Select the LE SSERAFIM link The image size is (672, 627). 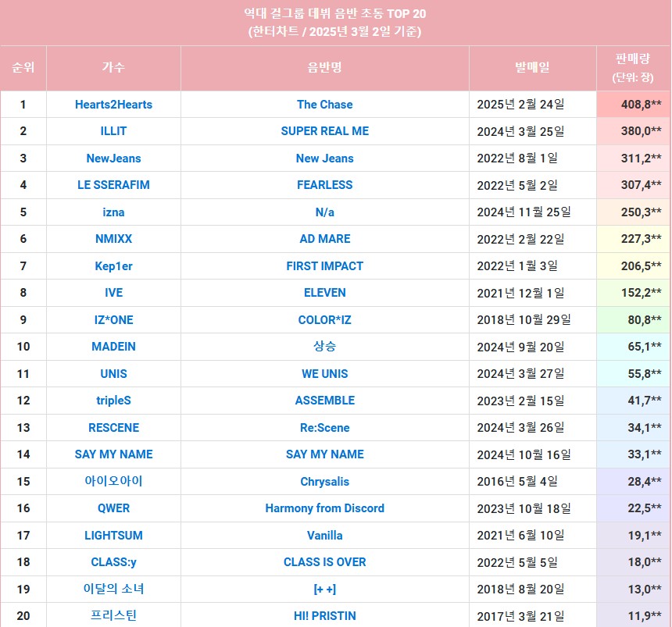113,185
